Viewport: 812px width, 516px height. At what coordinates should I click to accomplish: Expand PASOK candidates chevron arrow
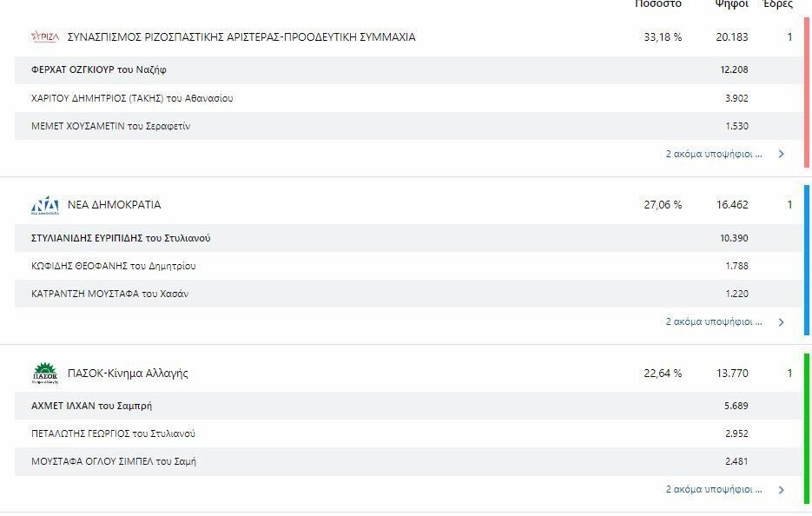click(x=782, y=490)
